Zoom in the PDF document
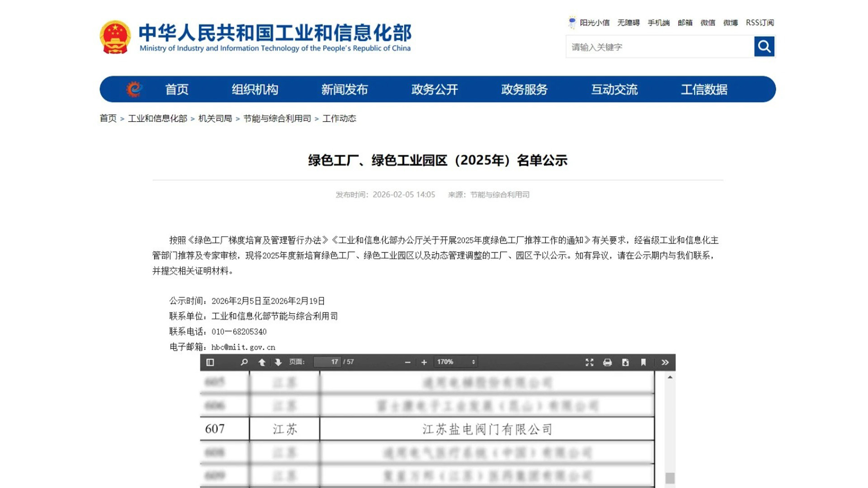This screenshot has width=868, height=488. point(424,362)
